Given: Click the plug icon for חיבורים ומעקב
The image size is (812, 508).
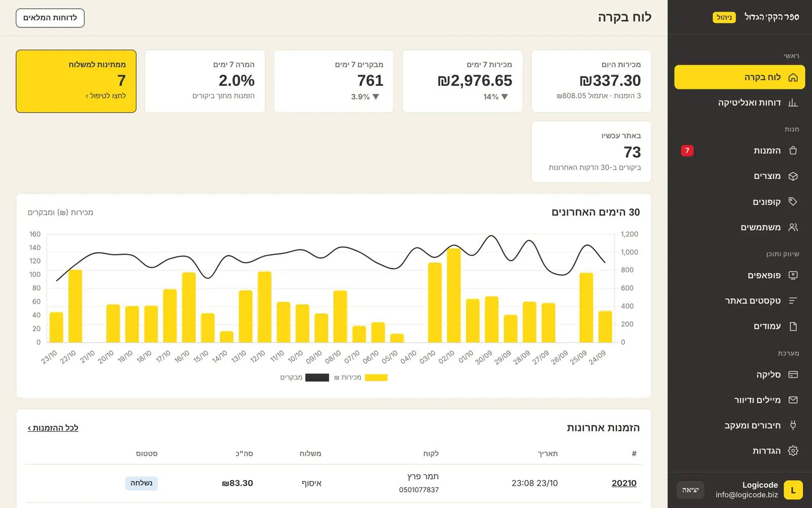Looking at the screenshot, I should [793, 425].
